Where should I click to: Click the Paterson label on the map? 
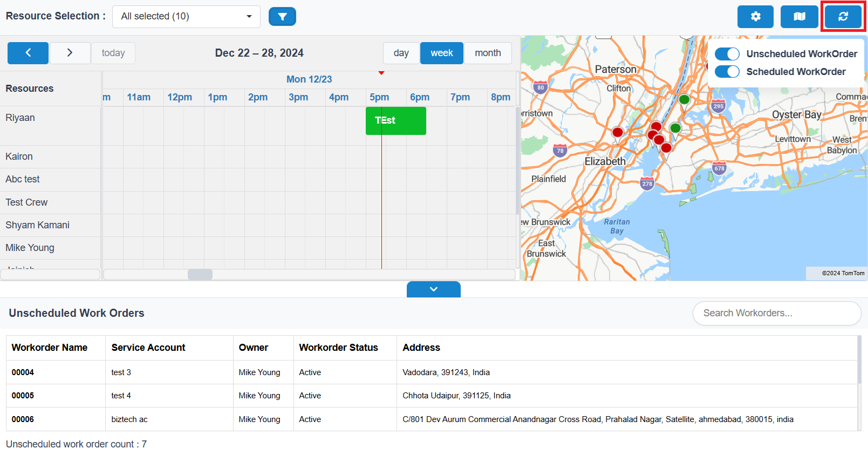[616, 70]
